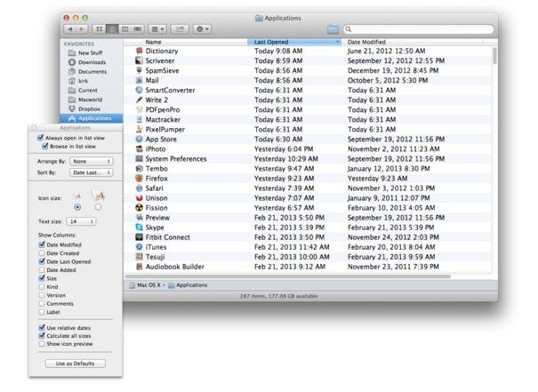Click the Firefox app icon

point(139,179)
